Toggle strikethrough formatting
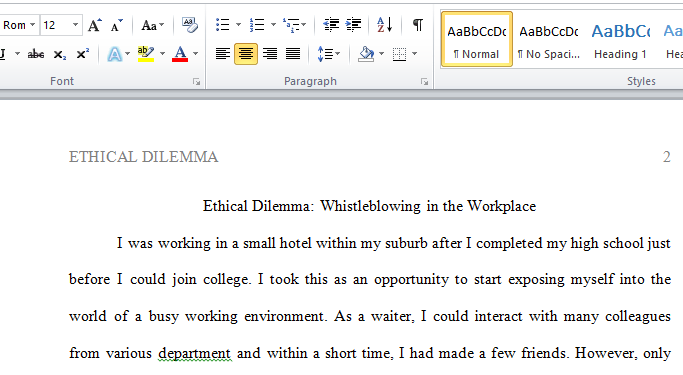The image size is (683, 375). [x=36, y=54]
